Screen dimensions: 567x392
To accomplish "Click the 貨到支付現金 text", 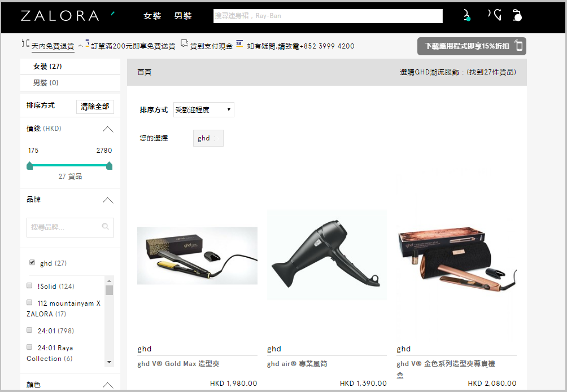I will coord(211,46).
